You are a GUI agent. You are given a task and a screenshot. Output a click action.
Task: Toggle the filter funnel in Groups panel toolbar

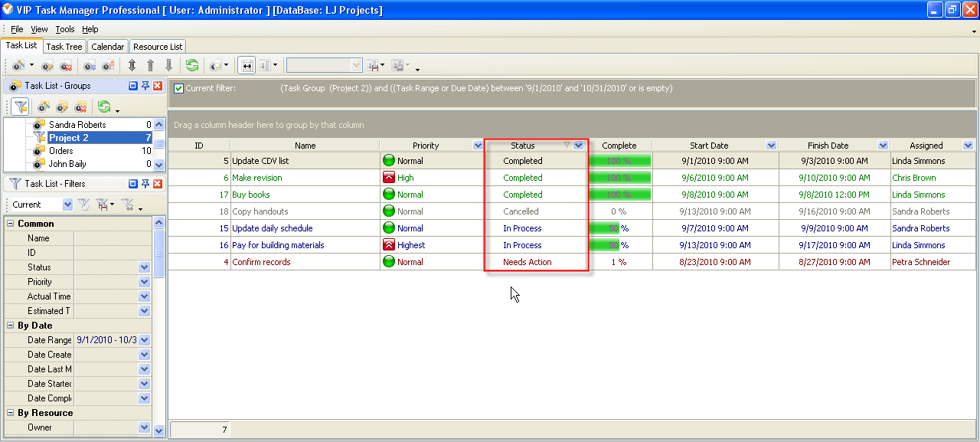20,106
